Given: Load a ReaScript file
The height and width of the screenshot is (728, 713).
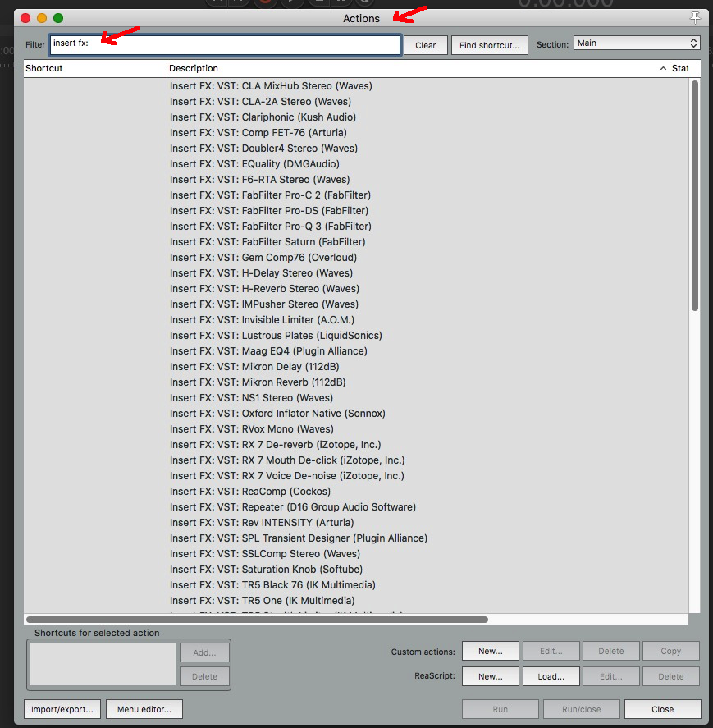Looking at the screenshot, I should tap(551, 676).
